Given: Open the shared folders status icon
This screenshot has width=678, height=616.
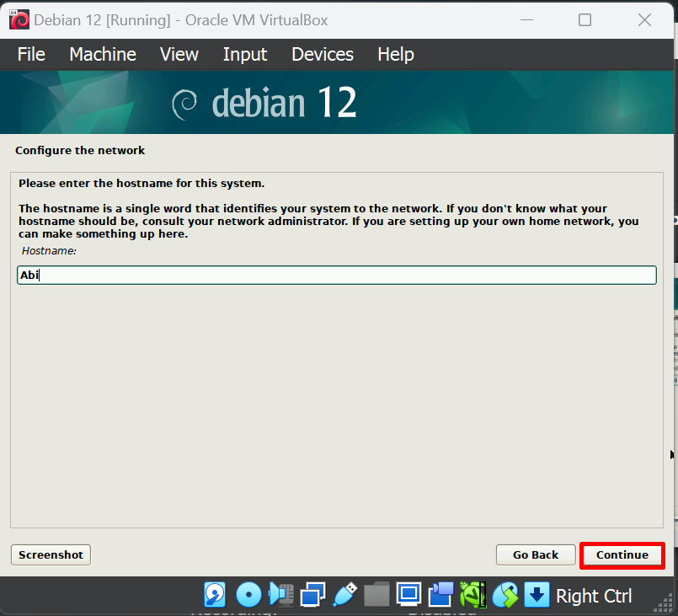Looking at the screenshot, I should [x=376, y=595].
